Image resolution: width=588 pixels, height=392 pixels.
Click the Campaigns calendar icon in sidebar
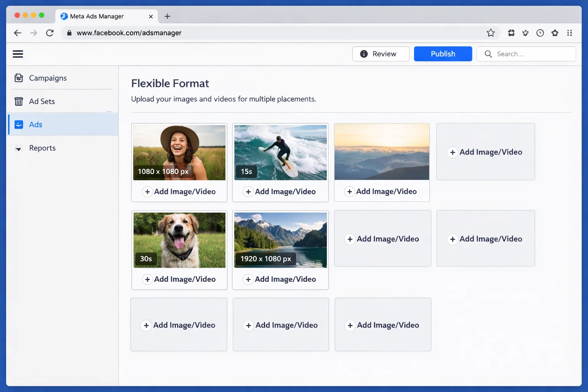pos(18,78)
